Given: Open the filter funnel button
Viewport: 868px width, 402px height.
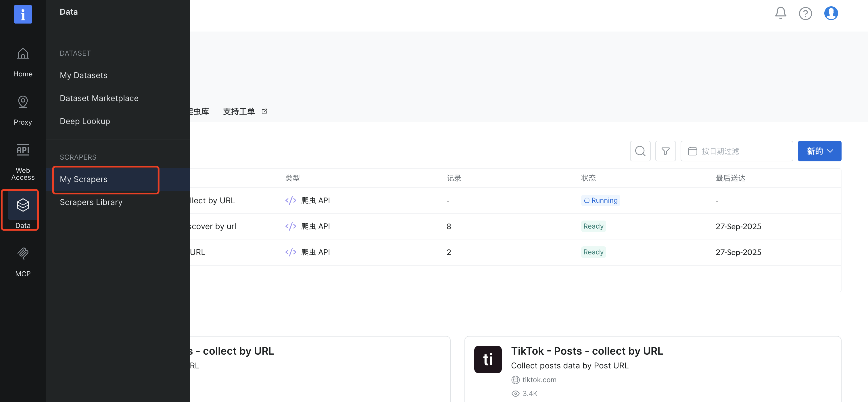Looking at the screenshot, I should click(665, 151).
